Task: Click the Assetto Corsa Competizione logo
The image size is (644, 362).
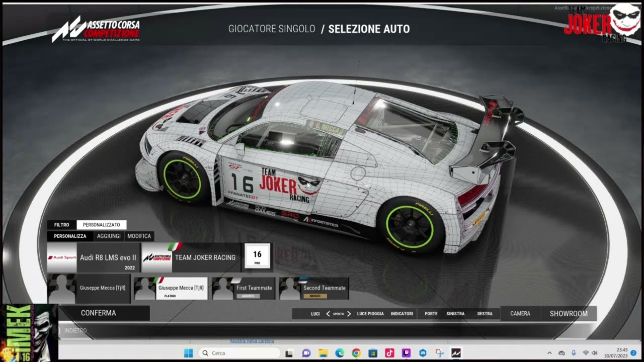Action: coord(96,29)
